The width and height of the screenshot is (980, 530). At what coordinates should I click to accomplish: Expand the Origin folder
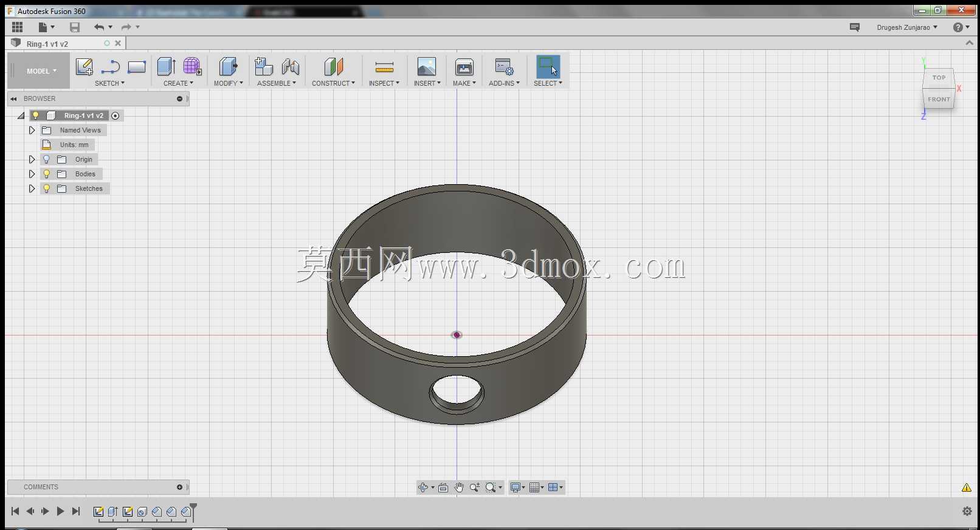[x=32, y=159]
